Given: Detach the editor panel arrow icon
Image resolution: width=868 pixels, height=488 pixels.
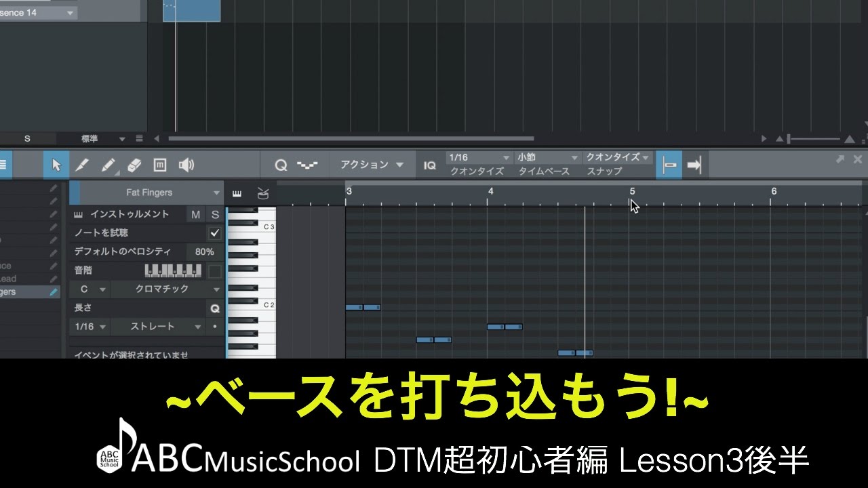Looking at the screenshot, I should pos(840,159).
